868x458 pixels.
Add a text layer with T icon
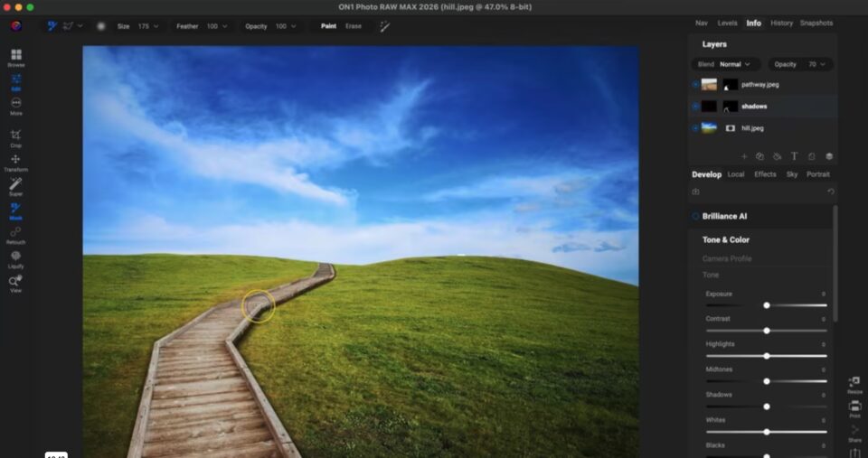794,156
